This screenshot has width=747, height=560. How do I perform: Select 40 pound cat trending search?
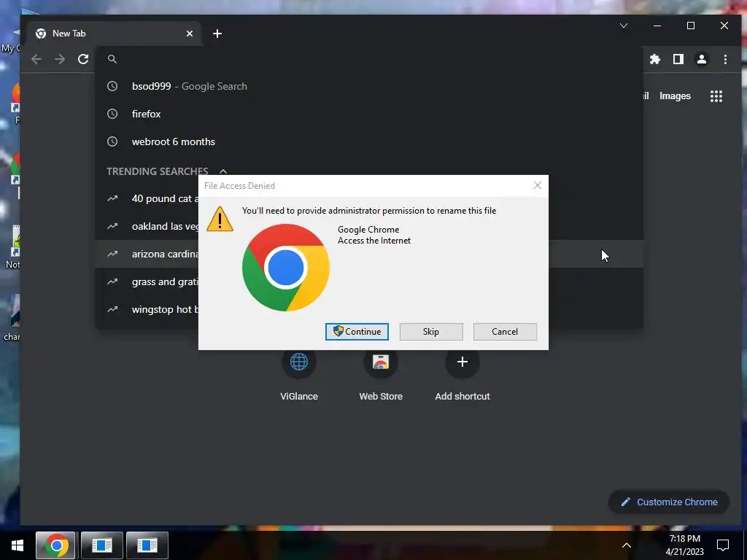(147, 198)
